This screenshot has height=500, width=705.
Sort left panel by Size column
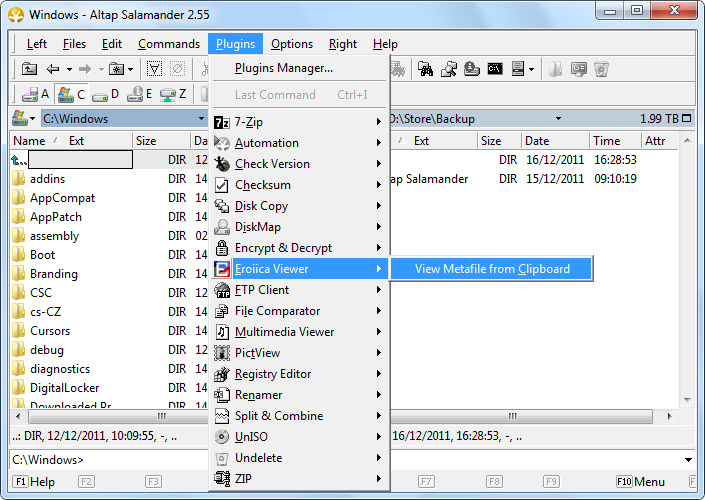(161, 141)
